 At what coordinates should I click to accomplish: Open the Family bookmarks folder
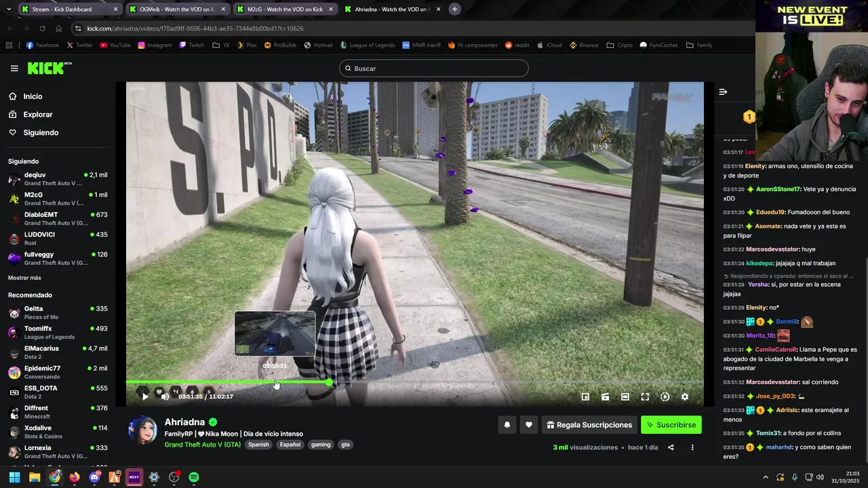699,45
